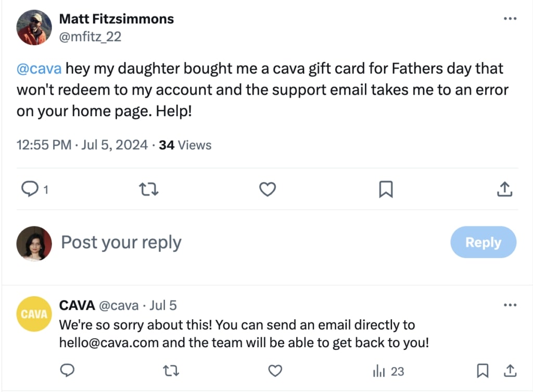Open the reply icon on CAVA's tweet
Image resolution: width=533 pixels, height=392 pixels.
point(67,371)
